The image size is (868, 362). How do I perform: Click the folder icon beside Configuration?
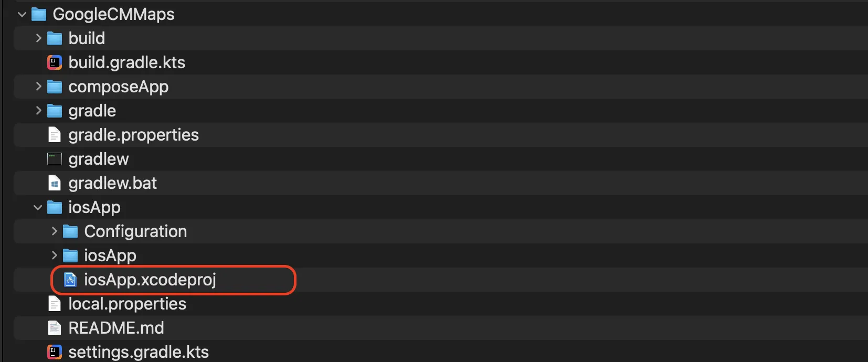coord(70,231)
